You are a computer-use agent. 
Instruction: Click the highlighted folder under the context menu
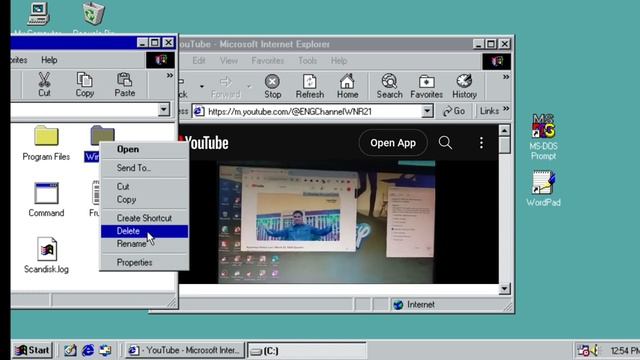[102, 135]
